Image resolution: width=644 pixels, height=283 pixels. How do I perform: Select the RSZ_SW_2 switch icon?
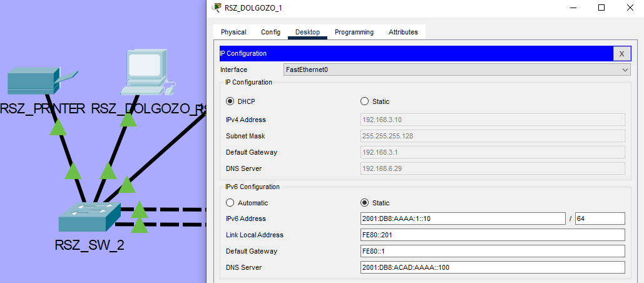[88, 216]
